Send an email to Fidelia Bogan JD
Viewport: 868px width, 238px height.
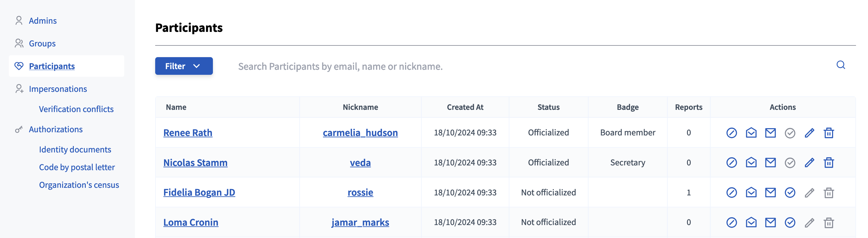[770, 192]
